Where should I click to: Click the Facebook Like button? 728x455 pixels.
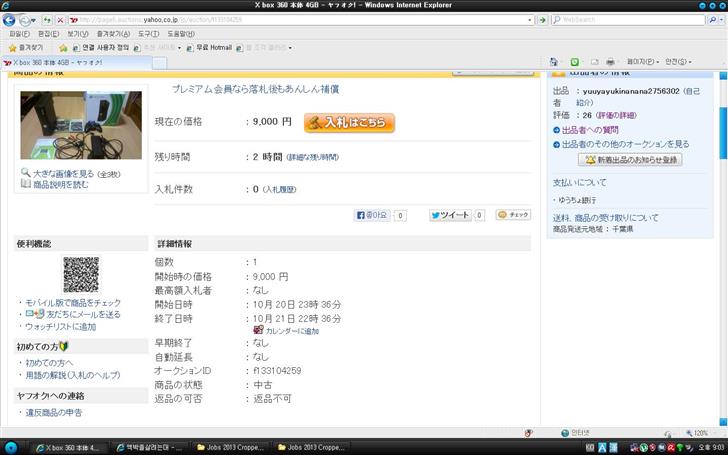pos(372,215)
